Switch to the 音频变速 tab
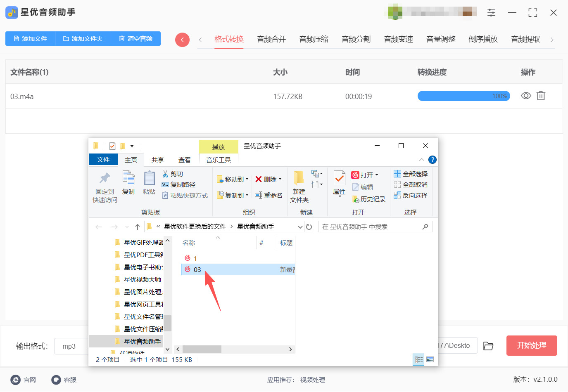Viewport: 568px width, 392px height. point(399,39)
